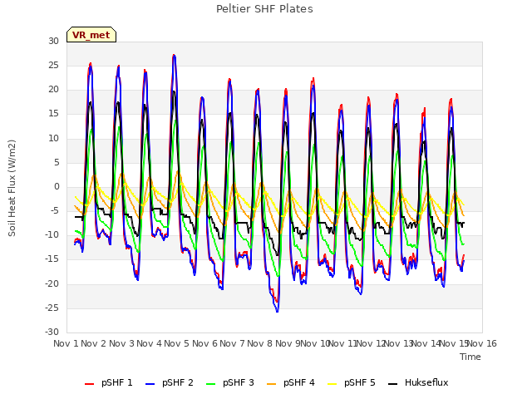Click the Soil Heat Flux axis title
Viewport: 532px width, 399px height.
tap(12, 188)
